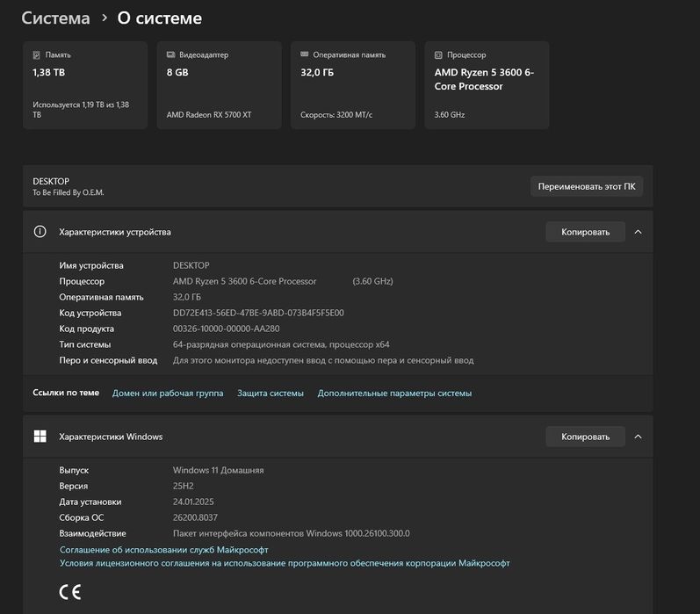This screenshot has height=614, width=700.
Task: Open the Дополнительные параметры системы link
Action: [x=394, y=394]
